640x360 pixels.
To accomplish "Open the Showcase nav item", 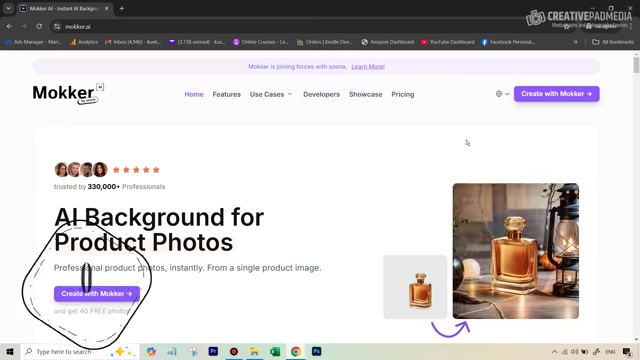I will pyautogui.click(x=366, y=94).
